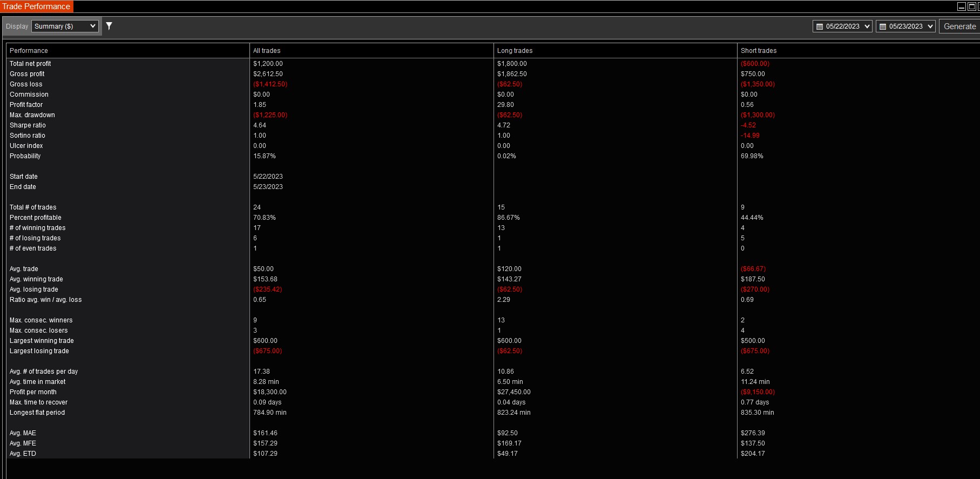Click Short trades profit per month ($9,150.00)
Screen dimensions: 980x479
click(758, 392)
